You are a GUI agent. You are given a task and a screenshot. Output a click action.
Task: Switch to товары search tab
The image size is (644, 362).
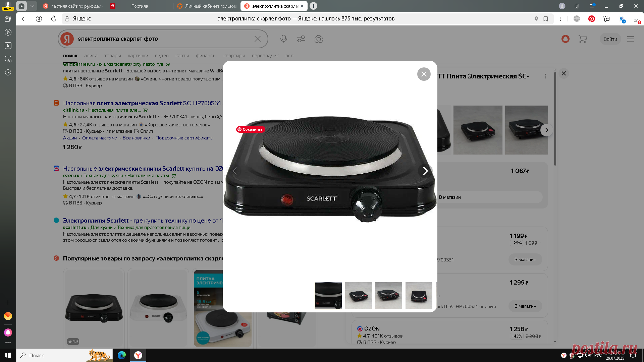point(113,56)
